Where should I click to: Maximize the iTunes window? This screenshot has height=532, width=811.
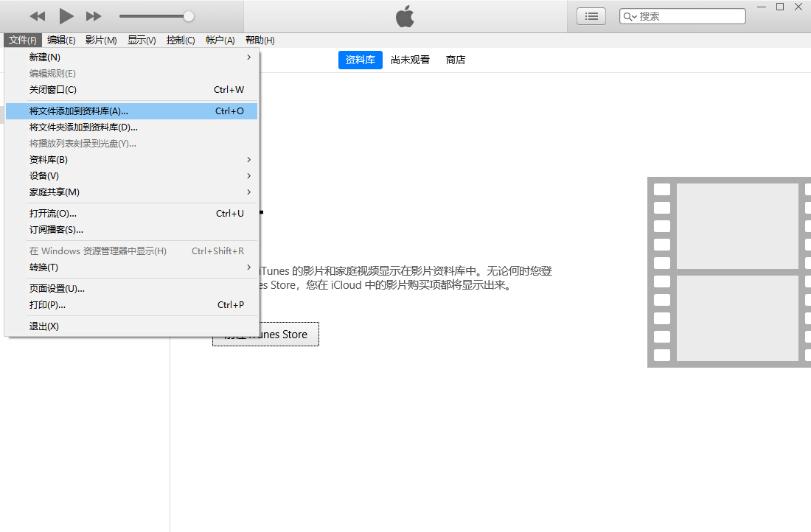tap(780, 7)
